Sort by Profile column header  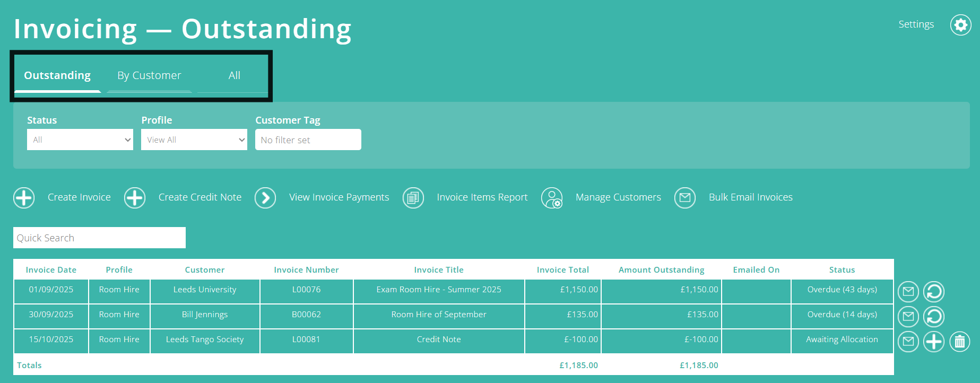coord(119,269)
